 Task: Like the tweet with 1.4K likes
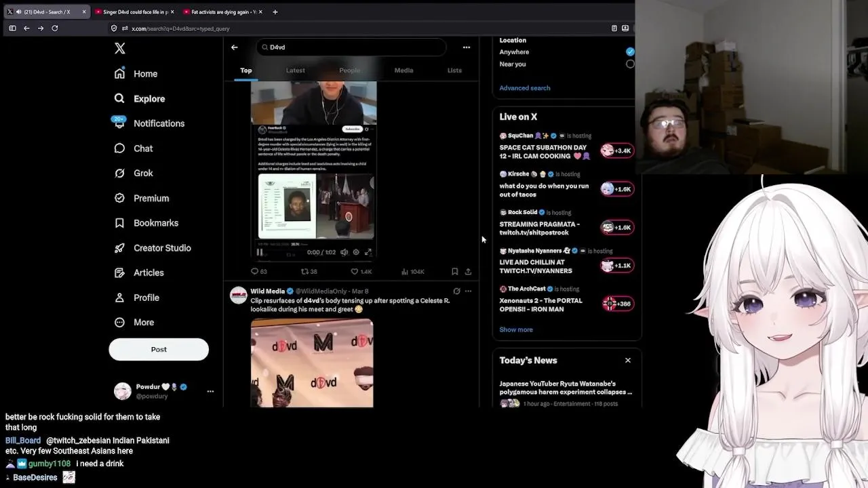(x=361, y=272)
